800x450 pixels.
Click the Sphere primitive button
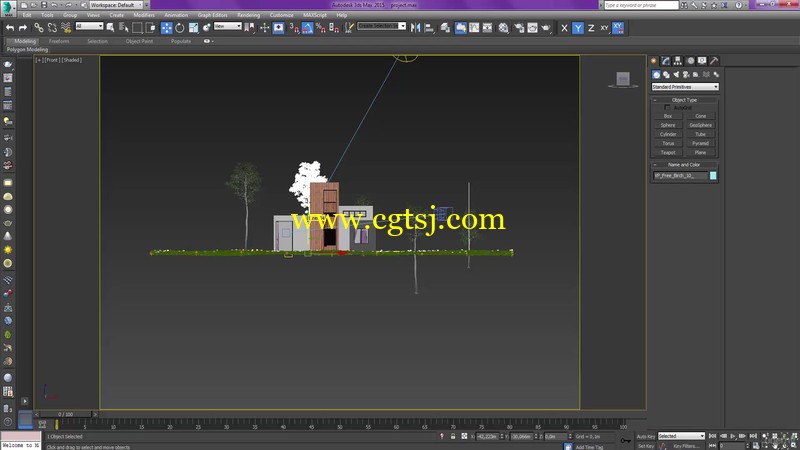click(x=668, y=126)
